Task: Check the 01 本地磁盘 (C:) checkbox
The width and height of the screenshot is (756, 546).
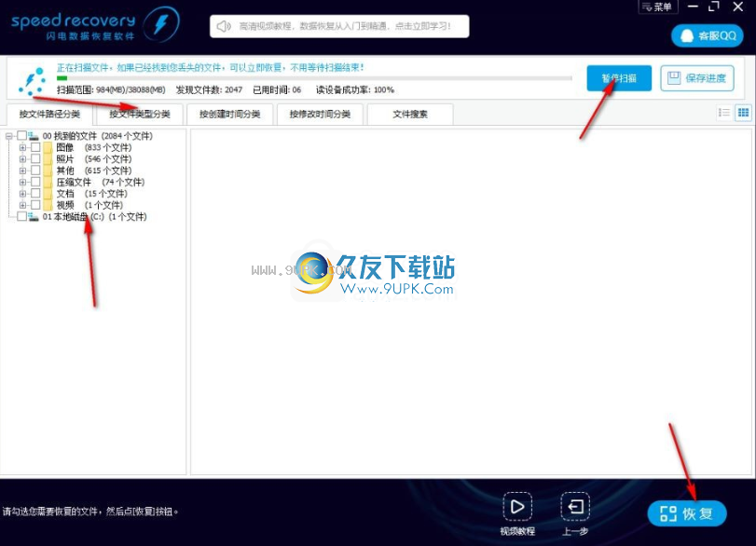Action: coord(21,216)
